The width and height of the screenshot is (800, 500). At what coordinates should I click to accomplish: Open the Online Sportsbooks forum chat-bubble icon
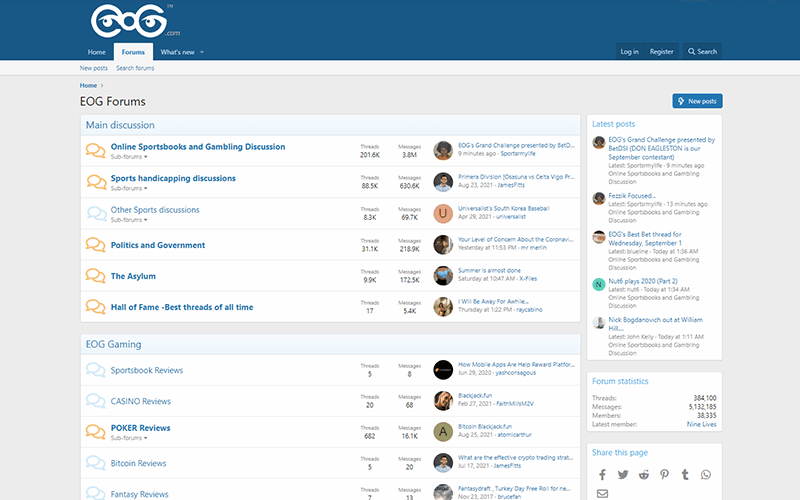click(x=95, y=151)
